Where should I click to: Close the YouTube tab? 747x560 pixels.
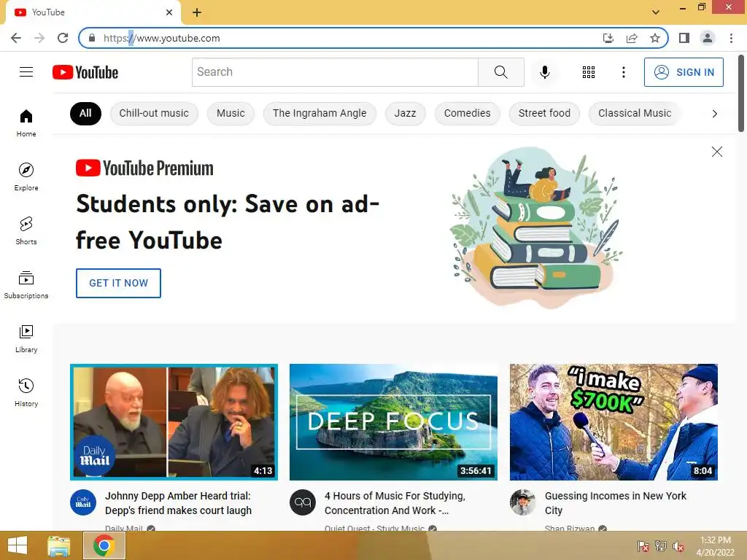(x=169, y=12)
